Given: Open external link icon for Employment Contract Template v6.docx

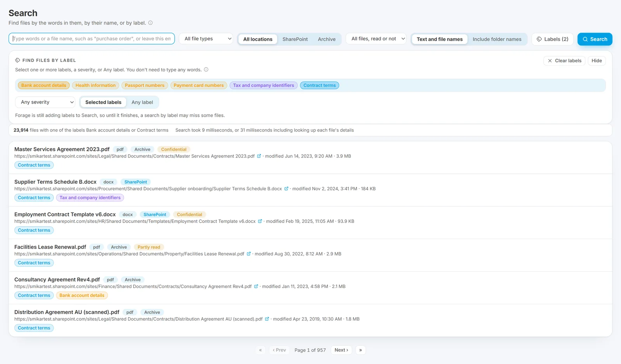Looking at the screenshot, I should (260, 222).
